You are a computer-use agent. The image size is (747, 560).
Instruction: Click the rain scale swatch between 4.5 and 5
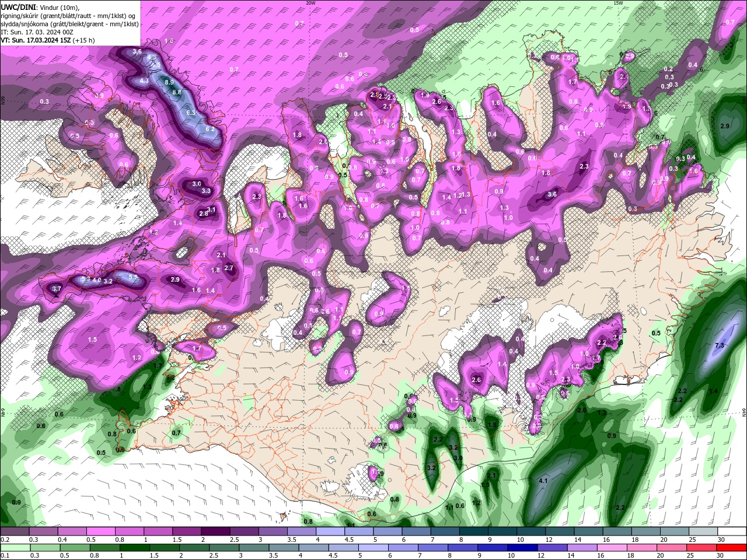pos(344,548)
